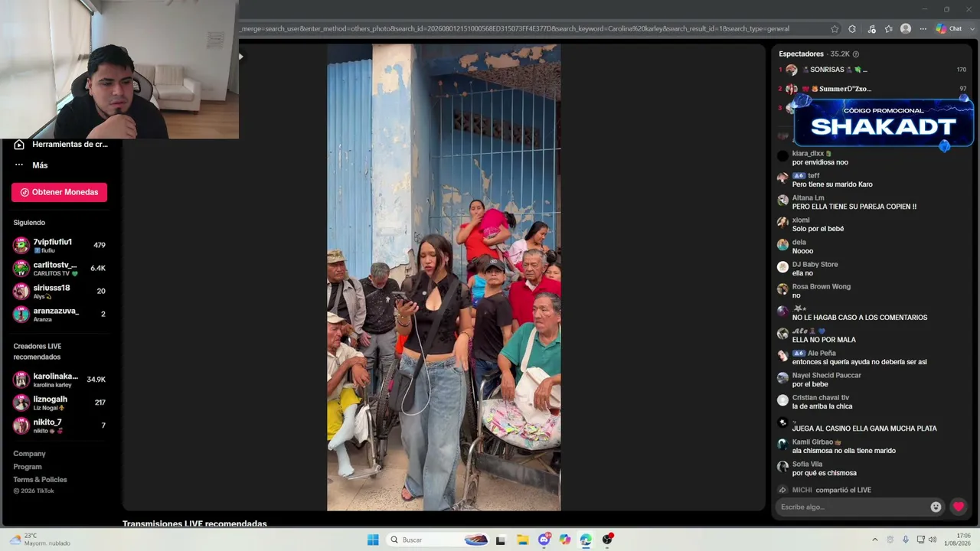
Task: Click the 7vipfiufiu1 profile avatar
Action: [21, 246]
